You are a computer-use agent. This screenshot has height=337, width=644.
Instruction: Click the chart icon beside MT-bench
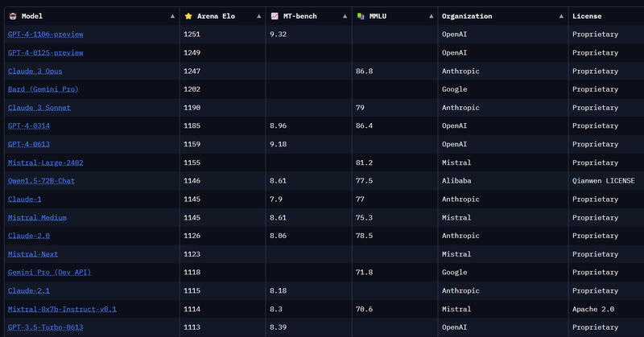275,16
